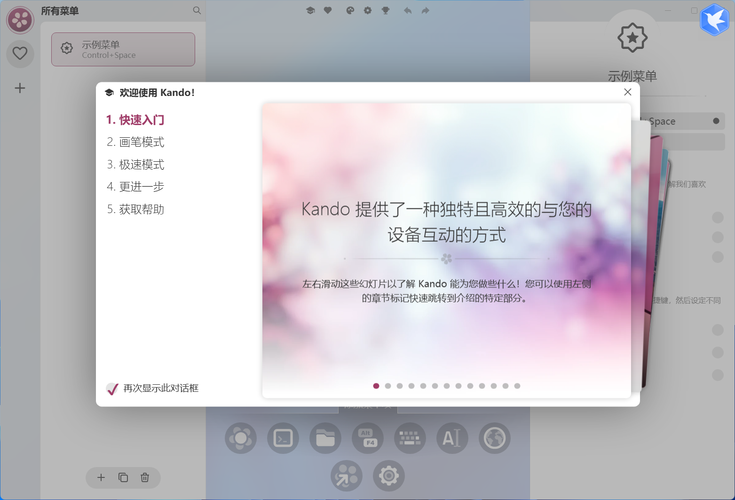Select the run command terminal icon
The height and width of the screenshot is (500, 735).
tap(283, 437)
